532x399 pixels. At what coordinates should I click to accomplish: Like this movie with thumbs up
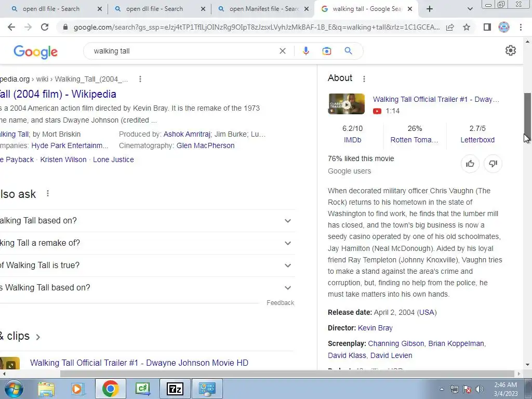(x=470, y=164)
